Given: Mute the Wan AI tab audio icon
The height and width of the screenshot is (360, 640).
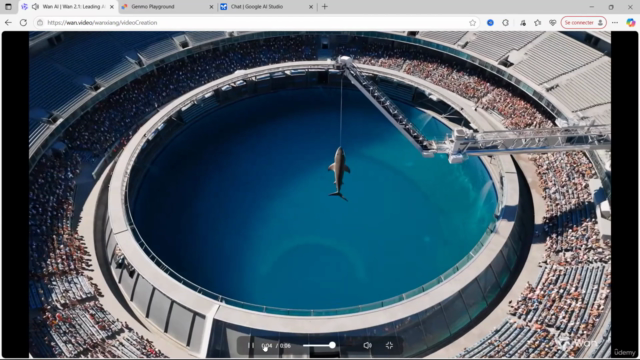Looking at the screenshot, I should (x=36, y=7).
